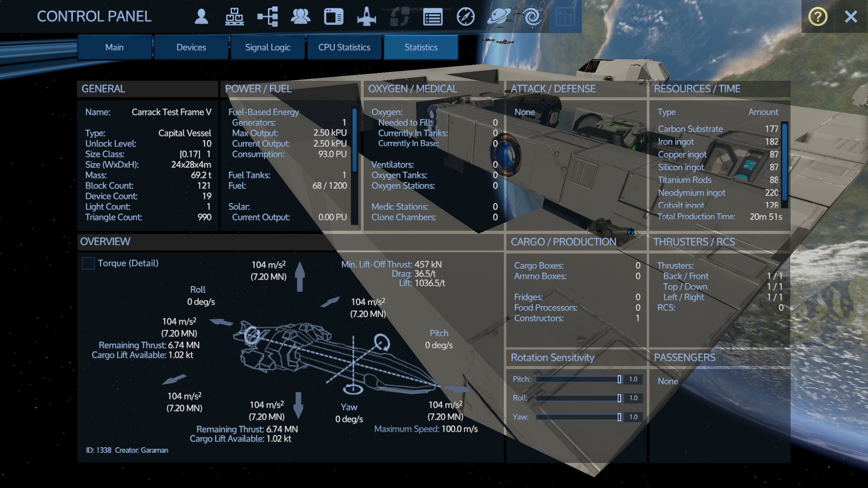The width and height of the screenshot is (868, 488).
Task: Switch to the Main tab
Action: point(114,47)
